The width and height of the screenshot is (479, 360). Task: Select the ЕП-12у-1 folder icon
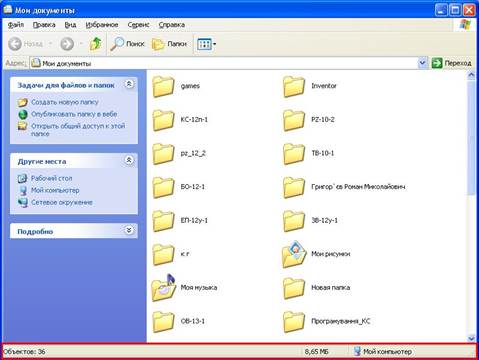point(163,221)
